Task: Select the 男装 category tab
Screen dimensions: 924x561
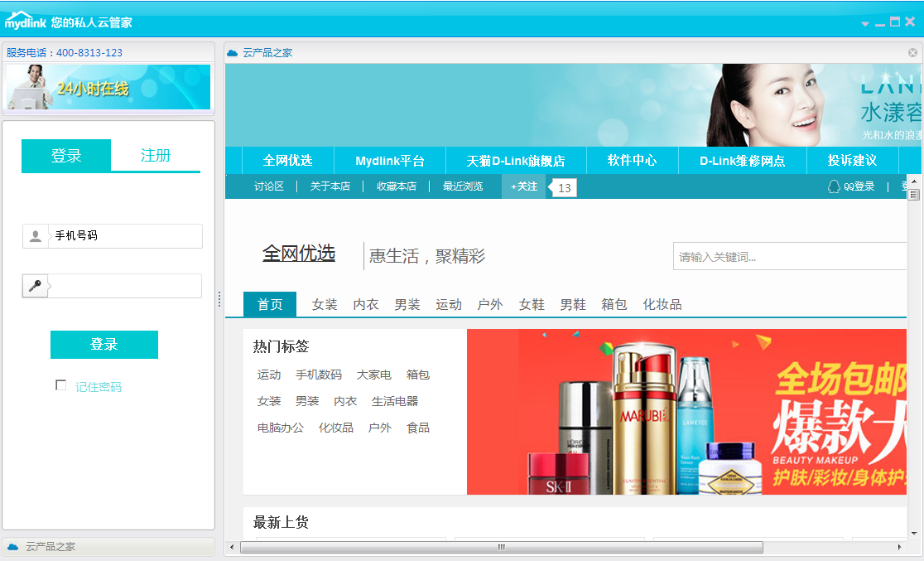Action: tap(407, 304)
